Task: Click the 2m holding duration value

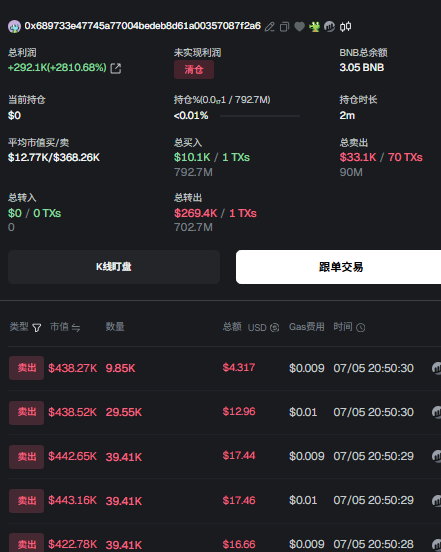Action: pyautogui.click(x=347, y=115)
